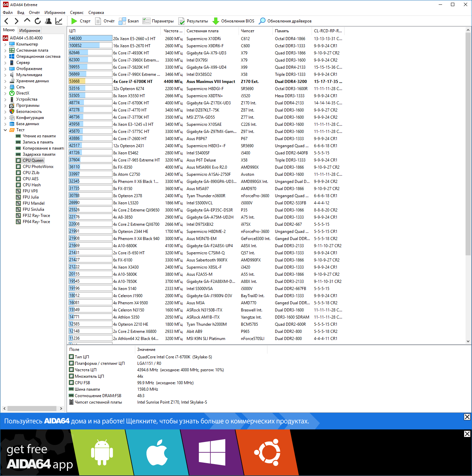The image size is (472, 476).
Task: Click the Бэкап toolbar icon
Action: 122,21
